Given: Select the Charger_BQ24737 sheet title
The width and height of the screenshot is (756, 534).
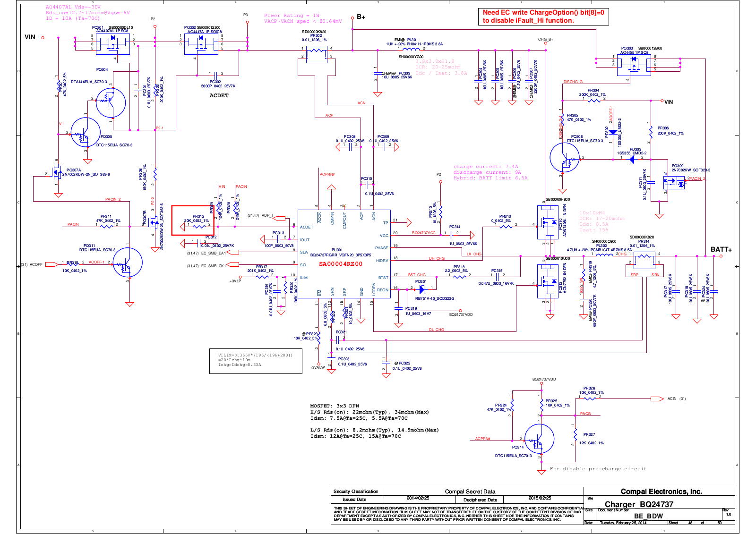Looking at the screenshot, I should point(639,504).
